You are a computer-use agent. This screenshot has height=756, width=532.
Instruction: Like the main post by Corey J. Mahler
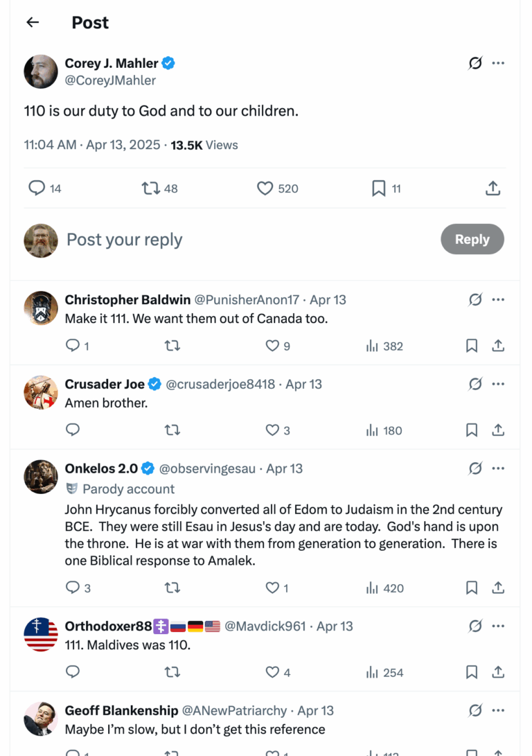[x=265, y=188]
